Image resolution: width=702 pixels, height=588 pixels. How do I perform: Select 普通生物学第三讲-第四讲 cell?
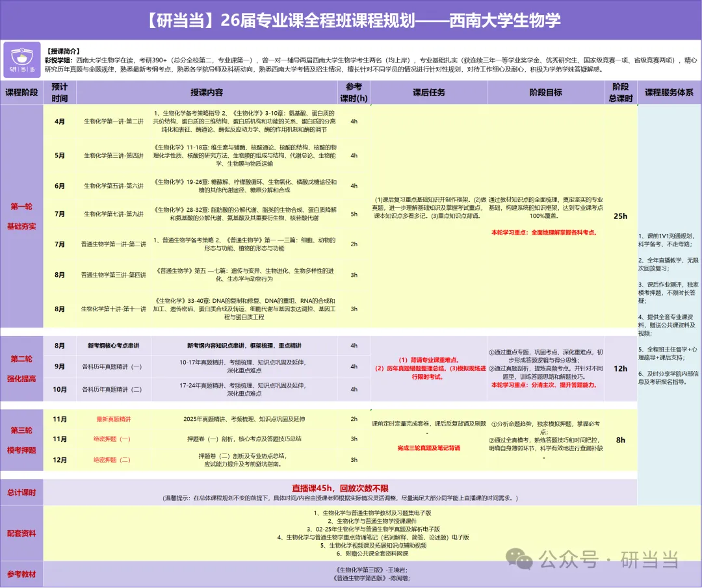(114, 275)
